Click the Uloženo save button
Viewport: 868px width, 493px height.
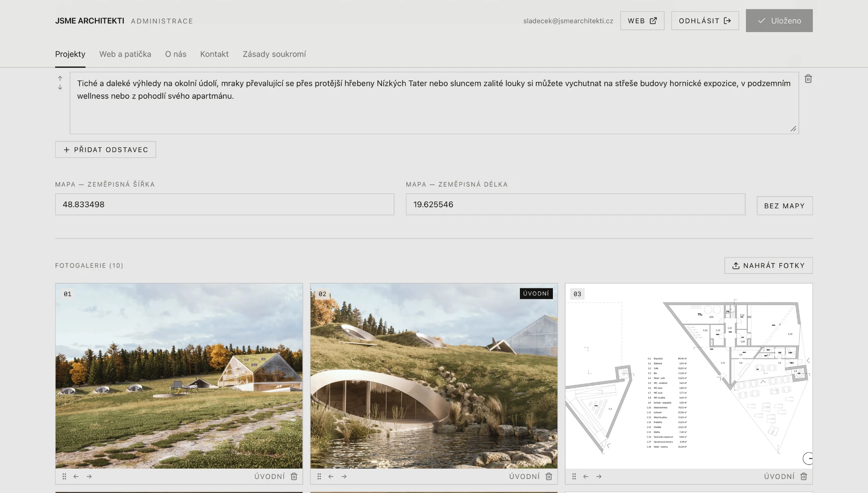tap(779, 21)
